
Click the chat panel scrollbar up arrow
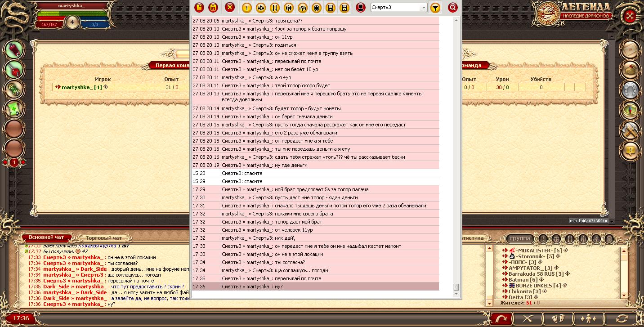point(490,249)
